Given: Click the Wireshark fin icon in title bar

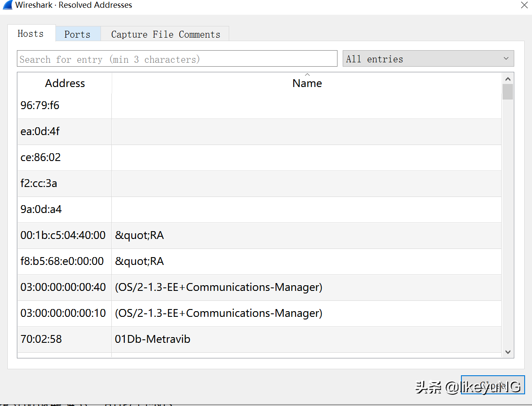Looking at the screenshot, I should [x=8, y=5].
